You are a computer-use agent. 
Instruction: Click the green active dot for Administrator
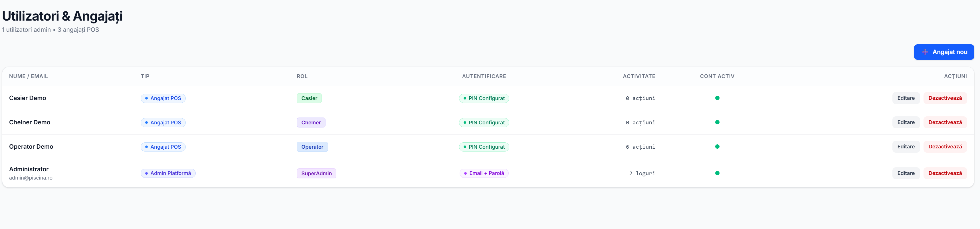point(717,173)
